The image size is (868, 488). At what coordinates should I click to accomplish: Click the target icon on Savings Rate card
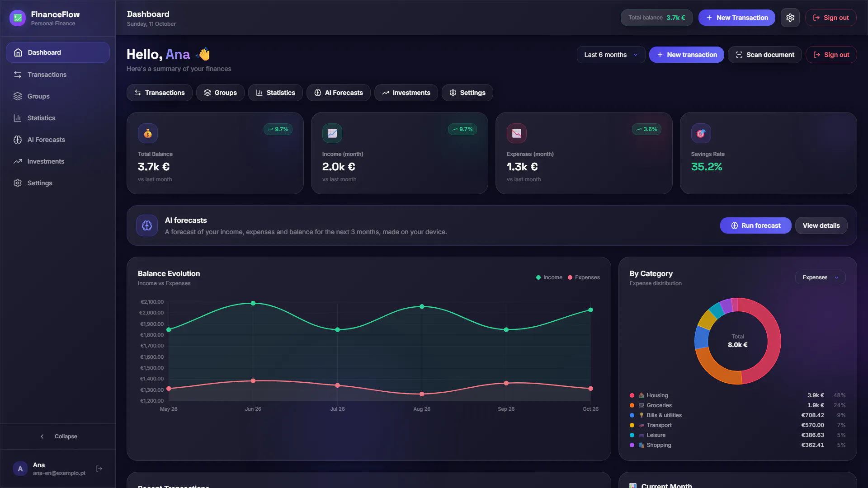tap(701, 133)
